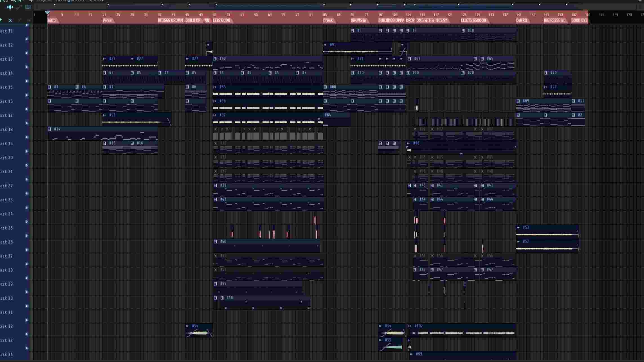
Task: Click the OUTRO timeline marker
Action: pyautogui.click(x=522, y=20)
